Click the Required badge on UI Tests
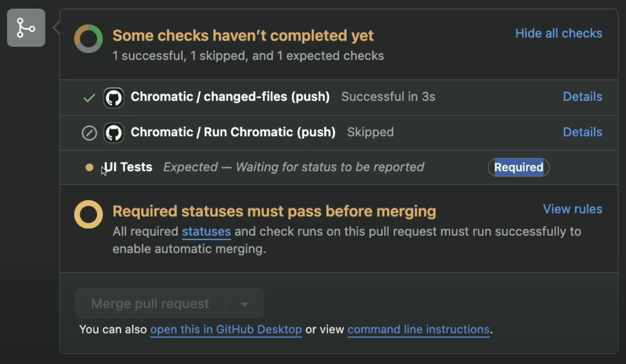The width and height of the screenshot is (626, 364). 518,167
